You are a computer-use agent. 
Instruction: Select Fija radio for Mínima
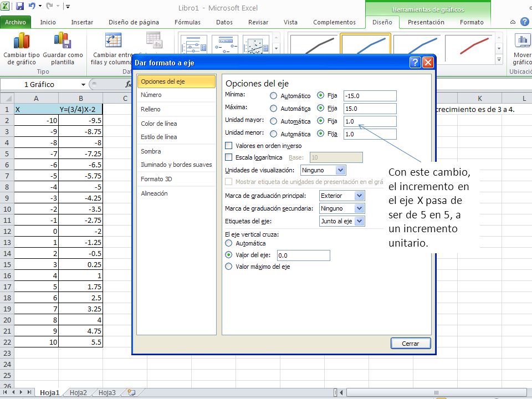pos(320,95)
